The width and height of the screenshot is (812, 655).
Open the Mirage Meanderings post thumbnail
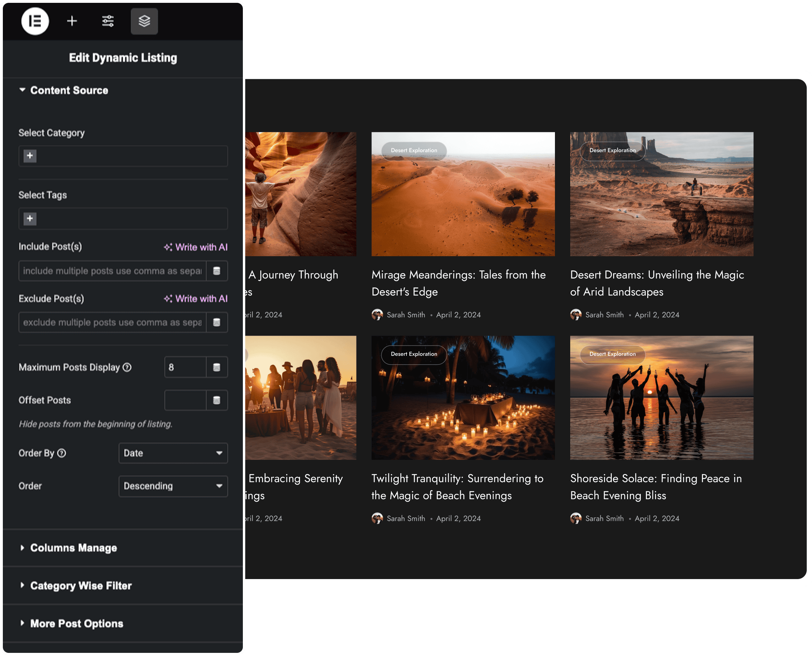point(463,194)
